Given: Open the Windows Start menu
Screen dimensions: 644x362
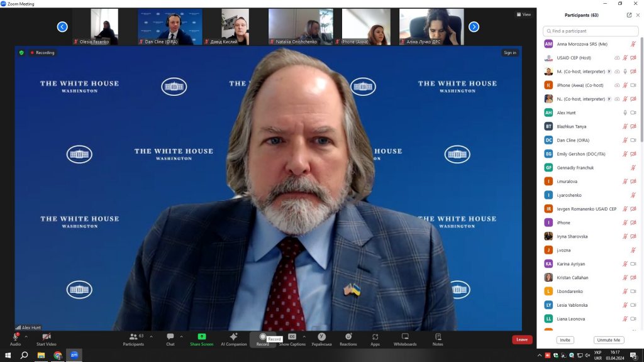Looking at the screenshot, I should (x=8, y=355).
